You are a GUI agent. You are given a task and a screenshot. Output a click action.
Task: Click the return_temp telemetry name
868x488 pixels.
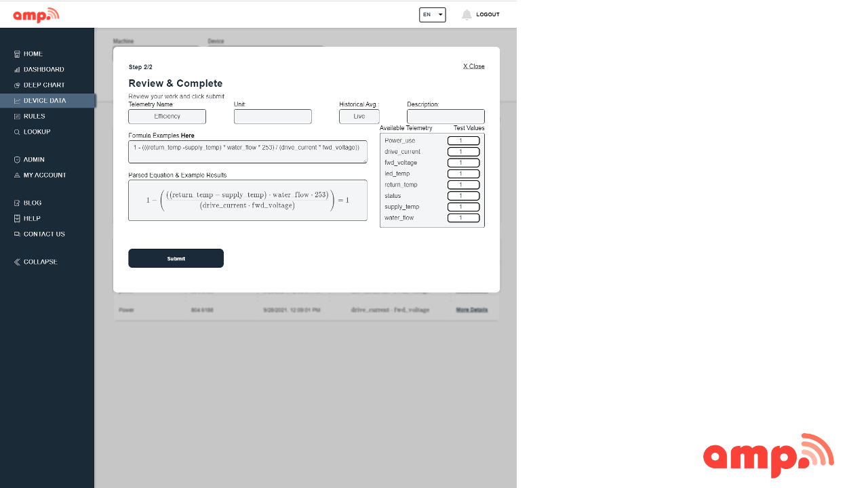[x=401, y=185]
